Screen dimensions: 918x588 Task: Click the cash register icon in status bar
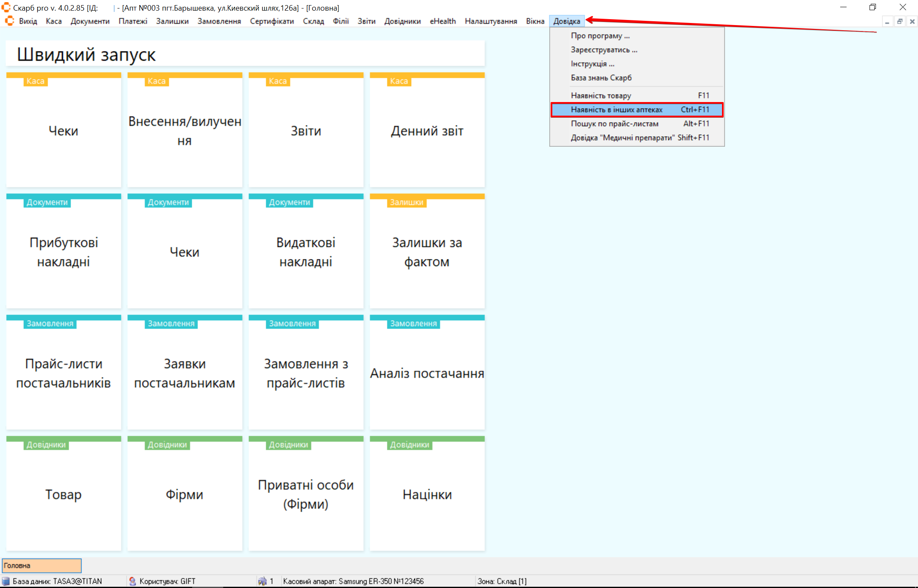tap(262, 581)
